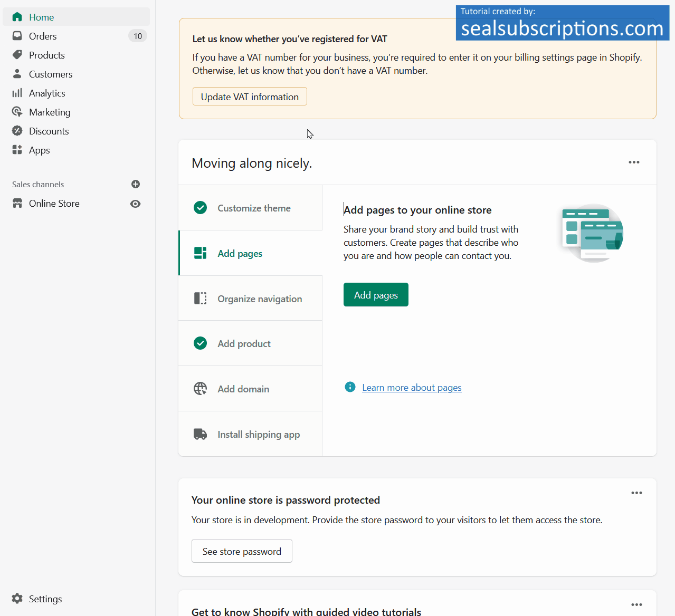Screen dimensions: 675x616
Task: Click See store password button
Action: click(x=242, y=551)
